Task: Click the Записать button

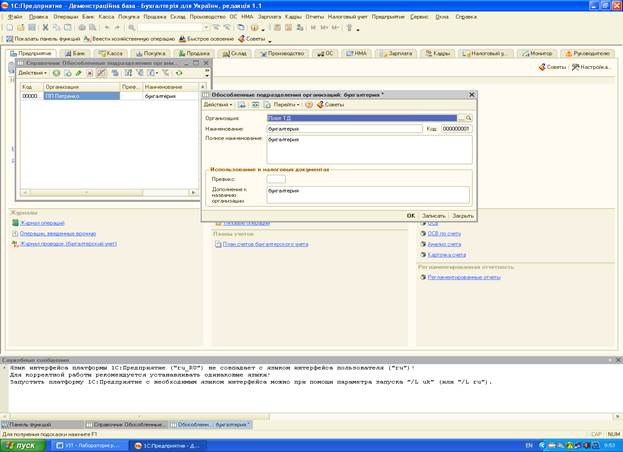Action: 433,215
